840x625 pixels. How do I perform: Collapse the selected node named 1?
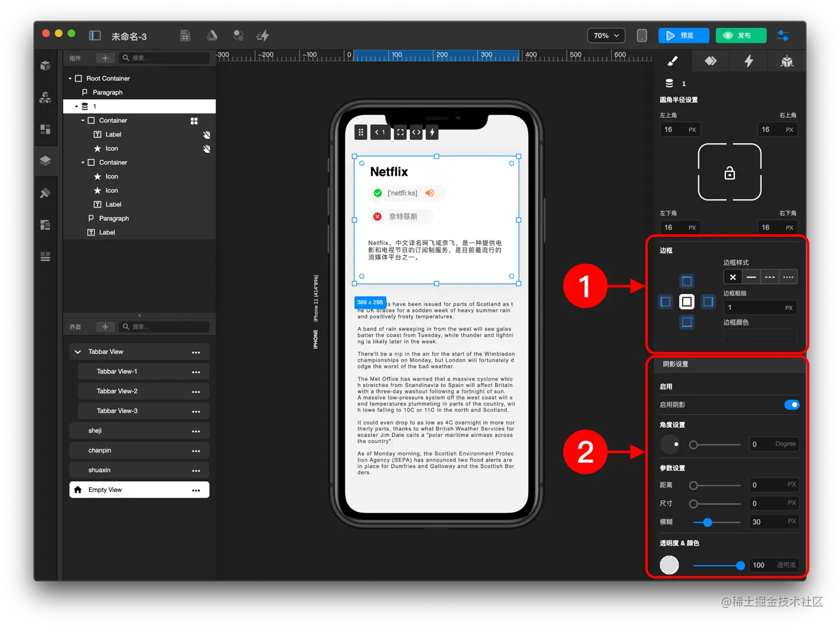(x=76, y=107)
